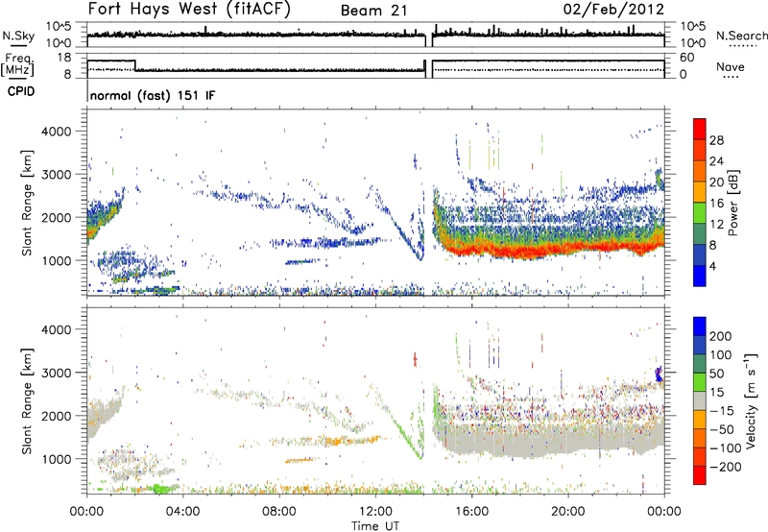This screenshot has height=532, width=768.
Task: Click the "4" label on power colorbar
Action: pos(712,266)
